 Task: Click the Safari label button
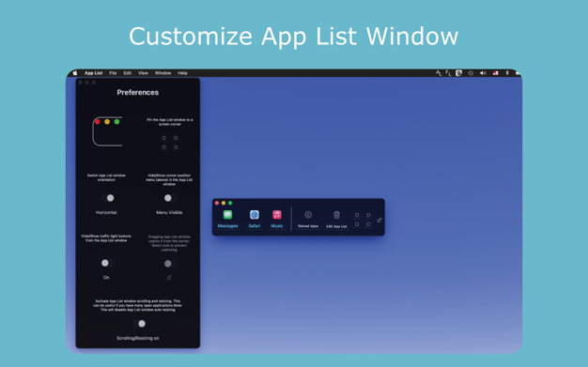[x=255, y=225]
